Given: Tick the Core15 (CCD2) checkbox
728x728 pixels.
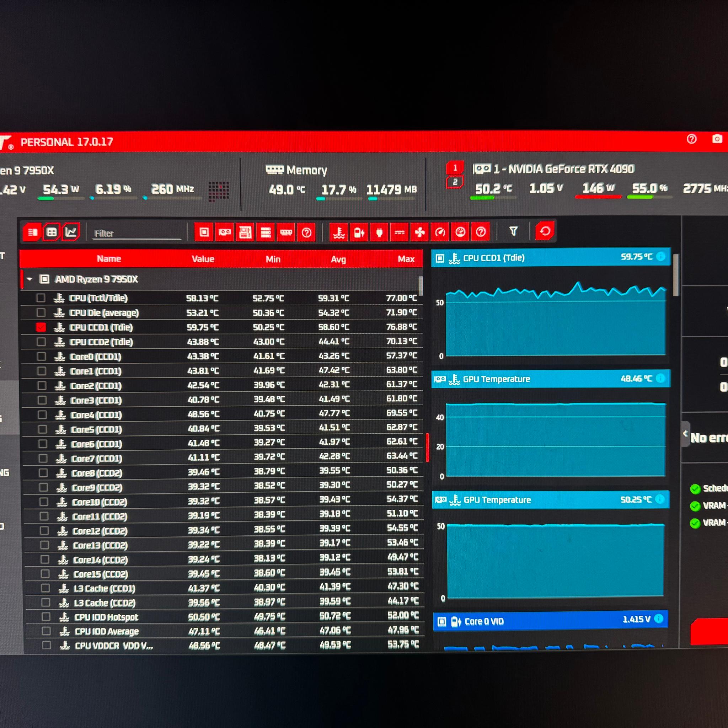Looking at the screenshot, I should click(x=45, y=573).
